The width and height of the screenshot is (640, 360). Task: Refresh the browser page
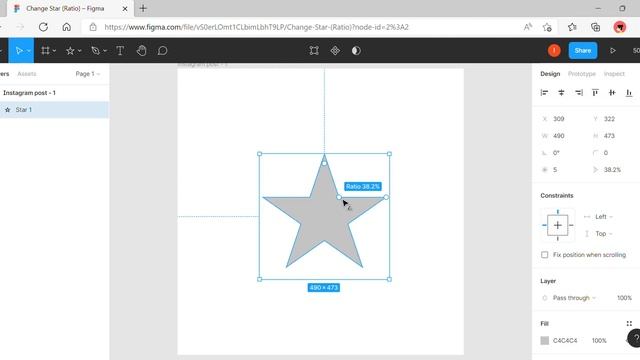43,27
